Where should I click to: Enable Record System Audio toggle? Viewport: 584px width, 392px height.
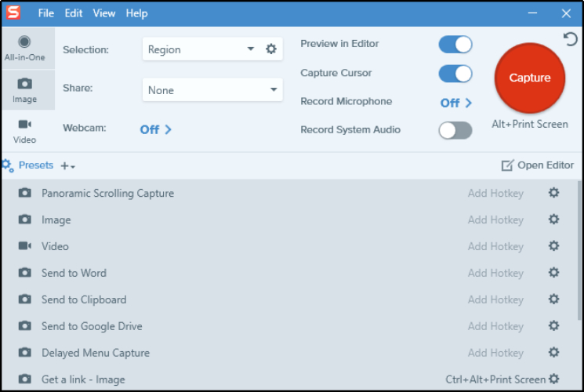pyautogui.click(x=455, y=130)
